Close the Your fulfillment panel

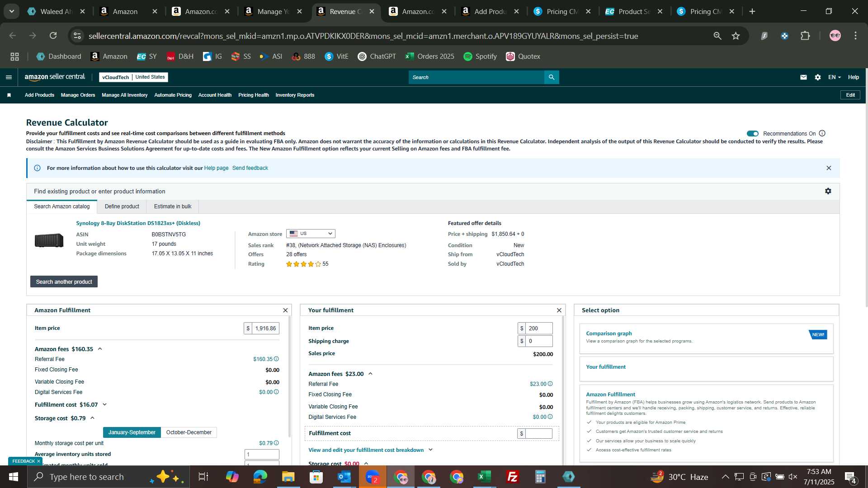point(559,310)
